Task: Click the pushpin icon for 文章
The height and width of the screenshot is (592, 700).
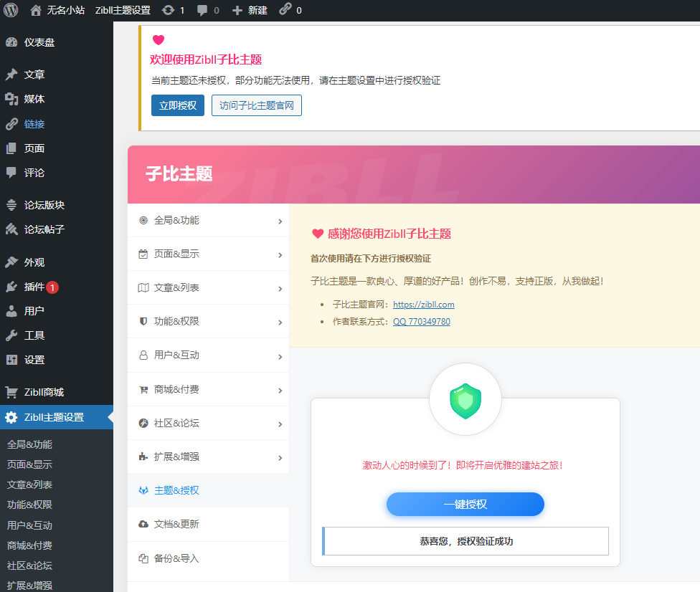Action: click(11, 75)
